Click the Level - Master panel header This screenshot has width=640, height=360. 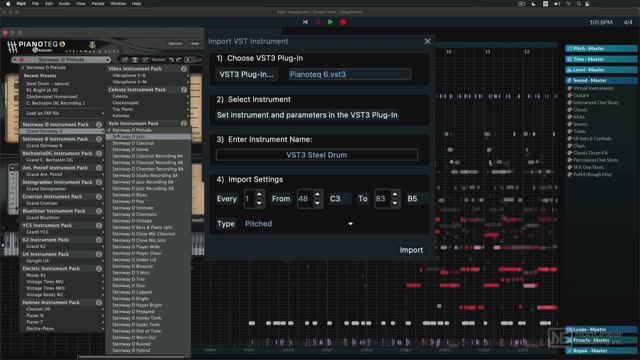(601, 70)
